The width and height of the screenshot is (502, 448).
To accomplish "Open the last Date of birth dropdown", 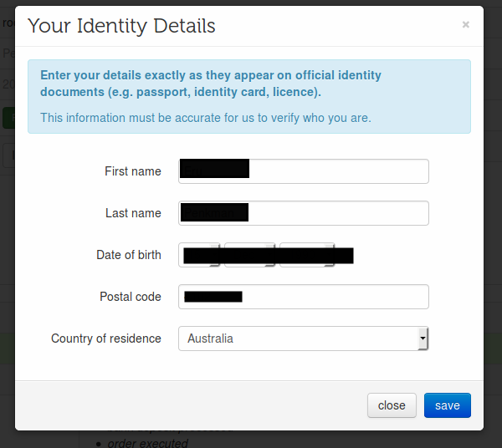I will pyautogui.click(x=307, y=255).
